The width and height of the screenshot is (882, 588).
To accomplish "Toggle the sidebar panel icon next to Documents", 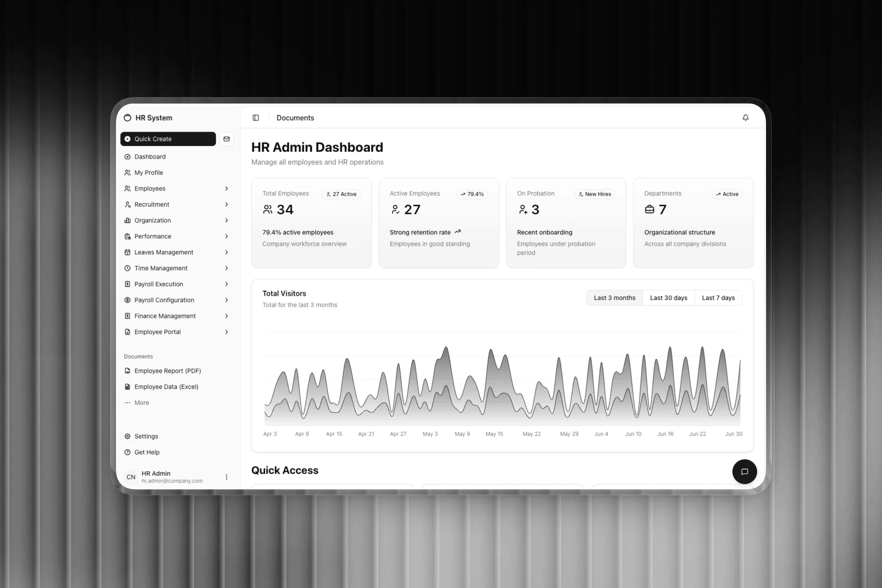I will [x=256, y=118].
